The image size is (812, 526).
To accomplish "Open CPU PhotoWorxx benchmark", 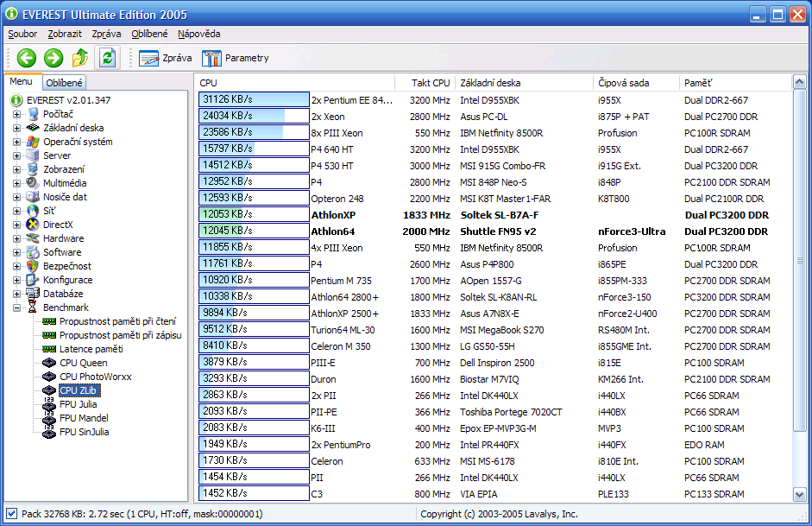I will coord(94,377).
